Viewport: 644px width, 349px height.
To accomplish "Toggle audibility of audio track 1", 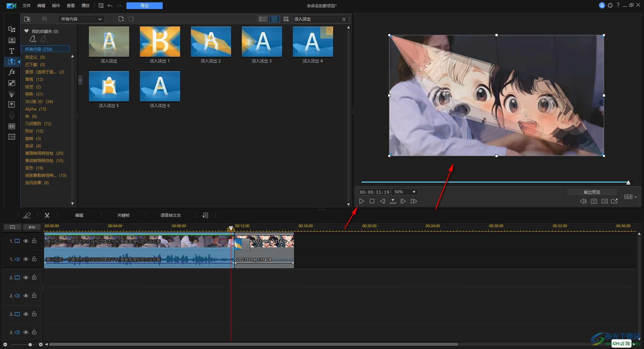I will tap(26, 259).
